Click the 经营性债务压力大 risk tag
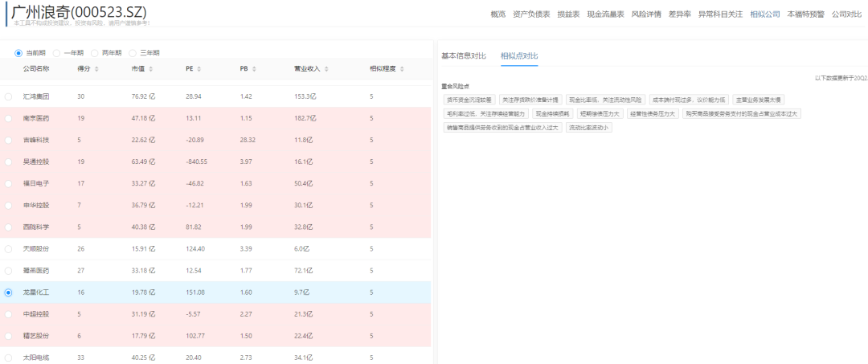 (653, 113)
